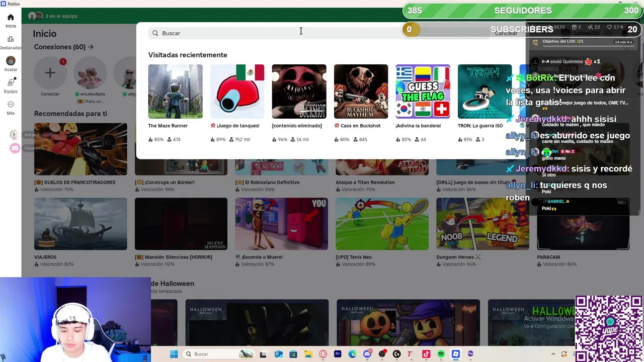Open The Maze Runner thumbnail
Viewport: 644px width, 362px height.
tap(175, 92)
